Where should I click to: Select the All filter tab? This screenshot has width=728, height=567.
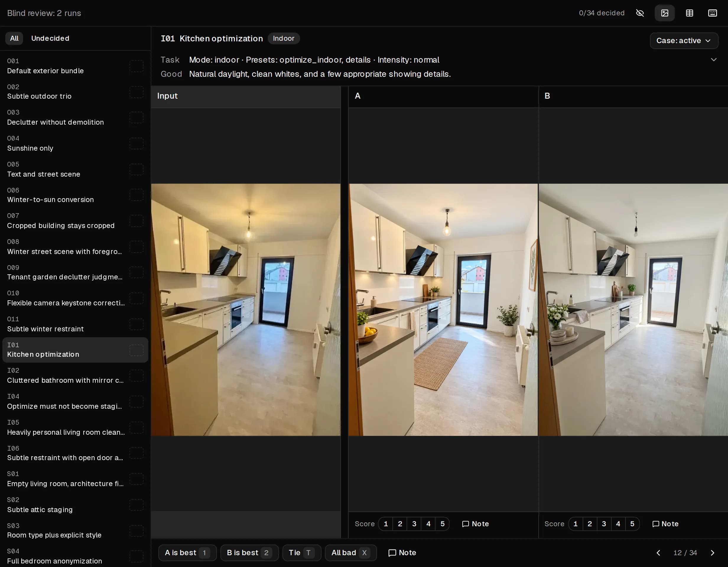(14, 38)
